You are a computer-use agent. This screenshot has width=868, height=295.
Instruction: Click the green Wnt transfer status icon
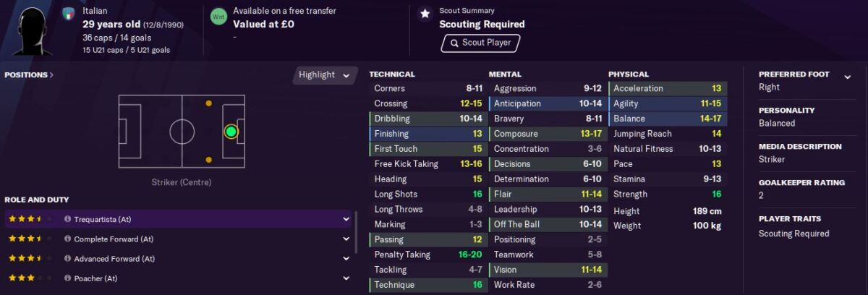tap(218, 16)
